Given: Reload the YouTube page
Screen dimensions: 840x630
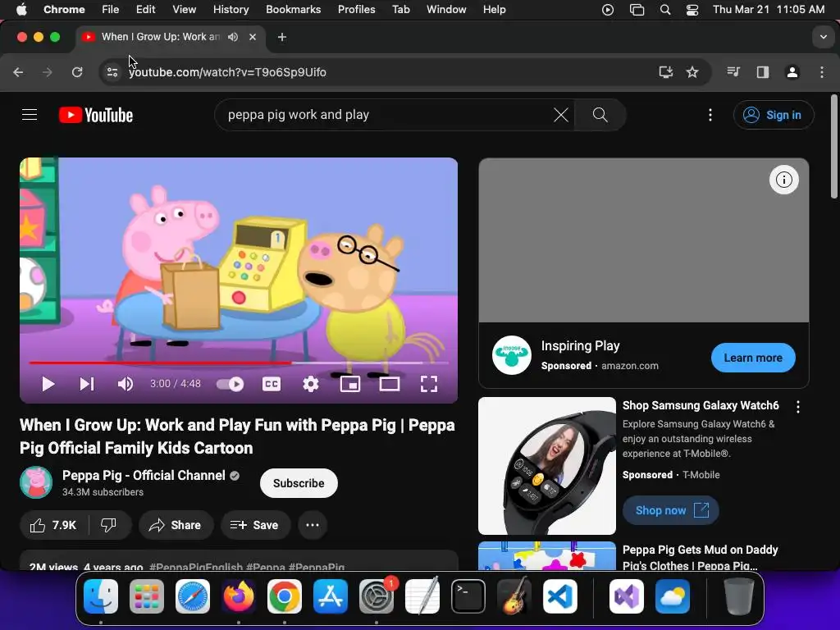Looking at the screenshot, I should pyautogui.click(x=77, y=72).
